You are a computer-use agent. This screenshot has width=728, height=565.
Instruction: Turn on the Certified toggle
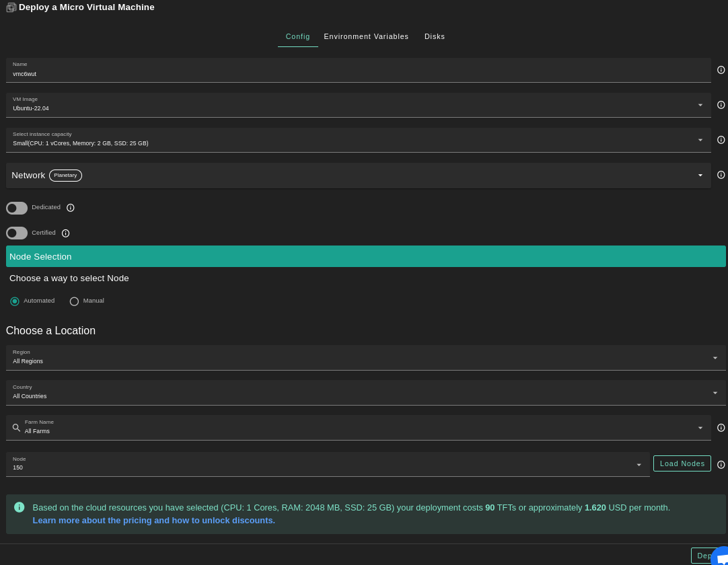coord(17,233)
